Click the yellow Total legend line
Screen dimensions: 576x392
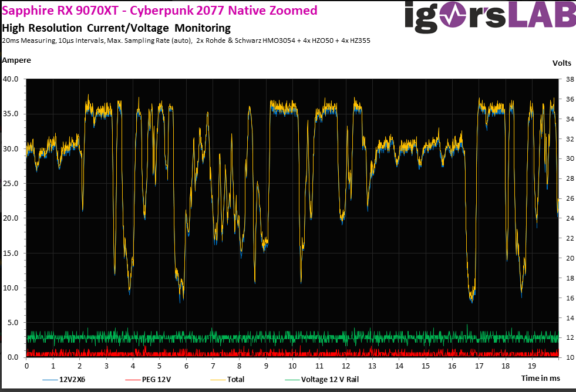pyautogui.click(x=218, y=380)
